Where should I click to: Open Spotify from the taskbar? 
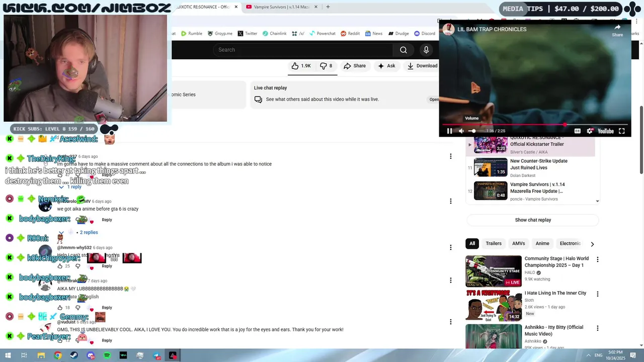pyautogui.click(x=107, y=355)
